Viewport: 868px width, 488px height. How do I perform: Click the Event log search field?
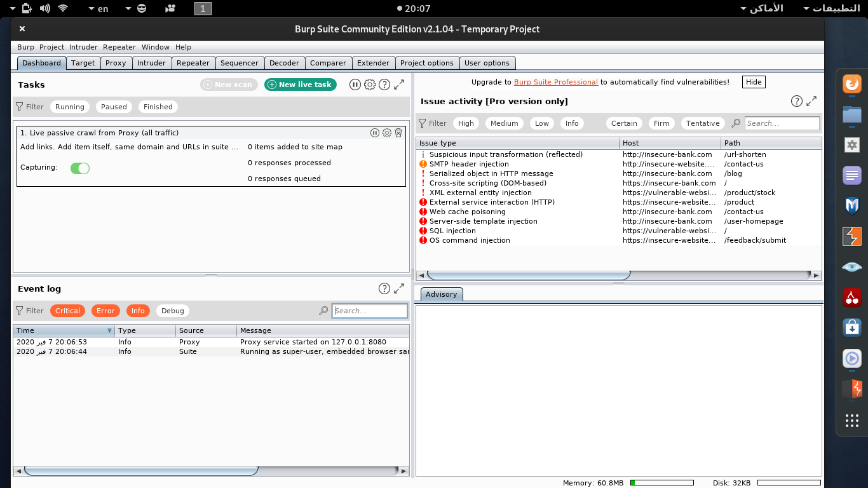pyautogui.click(x=370, y=311)
